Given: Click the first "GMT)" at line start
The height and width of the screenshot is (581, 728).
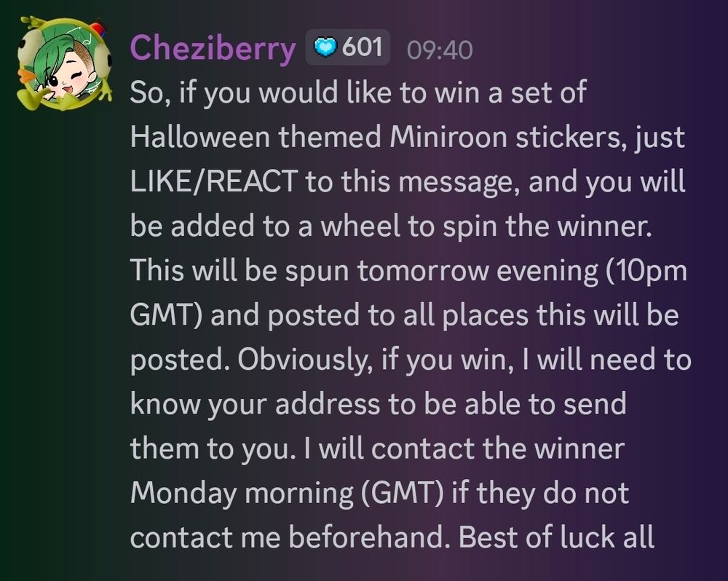Looking at the screenshot, I should pyautogui.click(x=166, y=315).
